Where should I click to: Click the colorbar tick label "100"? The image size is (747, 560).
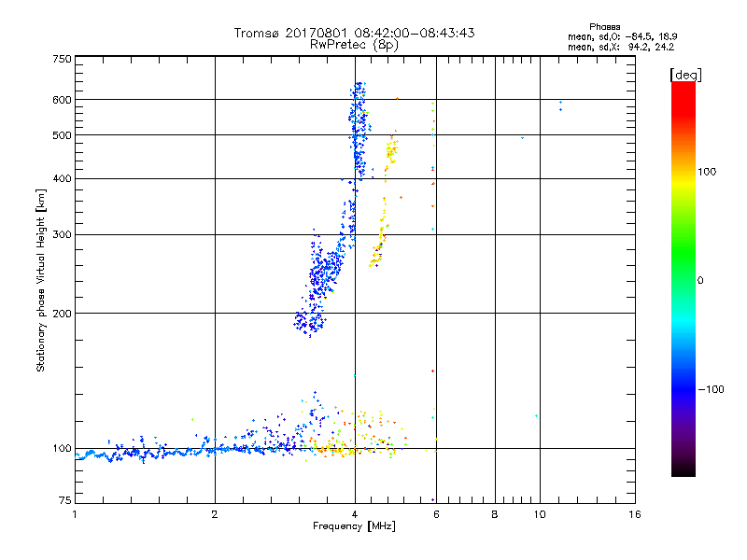point(707,172)
